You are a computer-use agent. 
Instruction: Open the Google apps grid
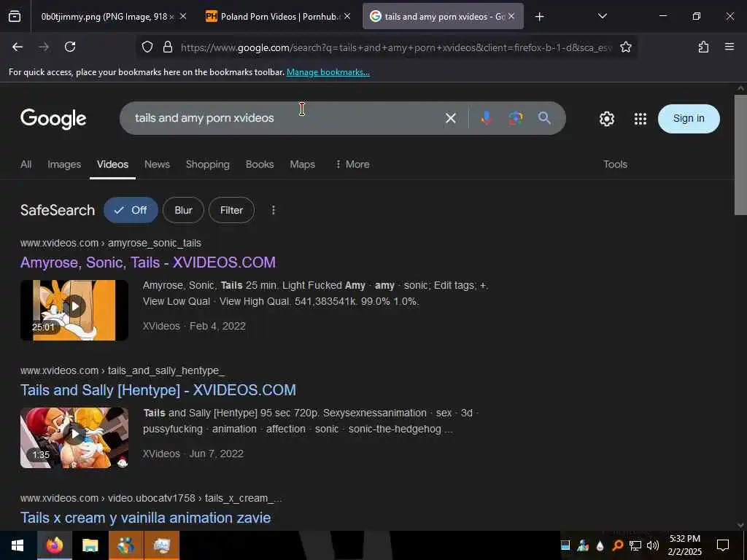640,119
